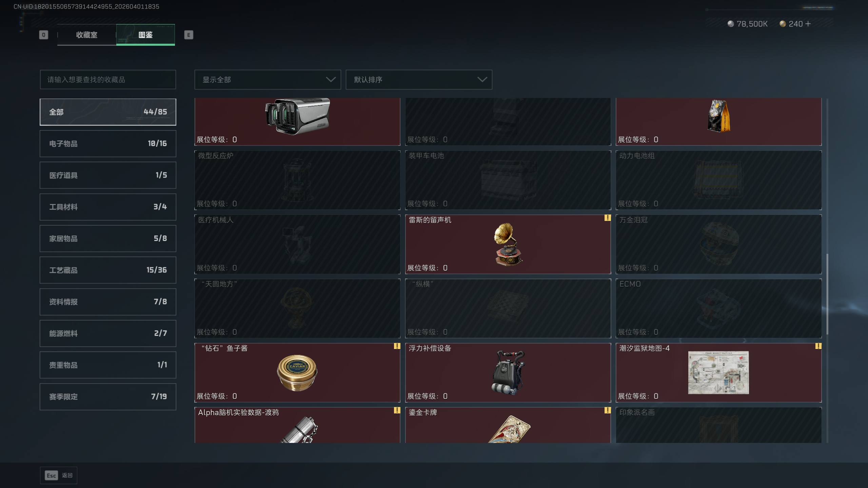Image resolution: width=868 pixels, height=488 pixels.
Task: Click the gramophone icon in 雷斯的留声机 card
Action: (x=508, y=244)
